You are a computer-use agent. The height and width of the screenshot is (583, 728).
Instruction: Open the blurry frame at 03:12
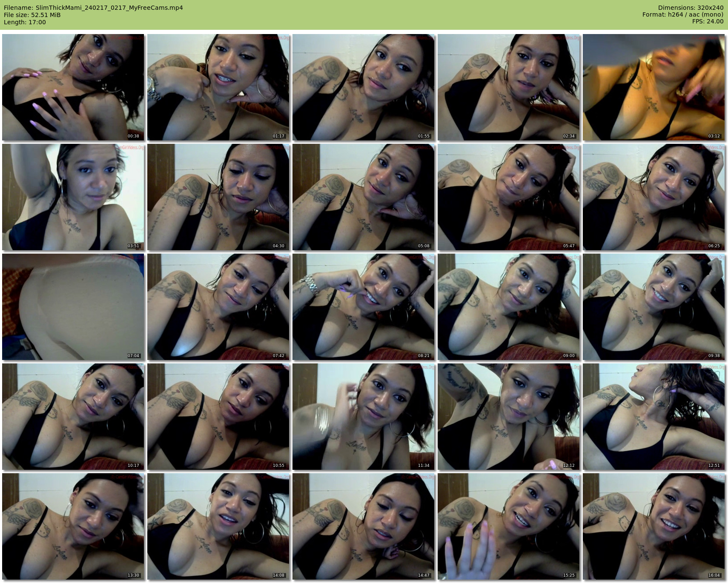point(653,87)
